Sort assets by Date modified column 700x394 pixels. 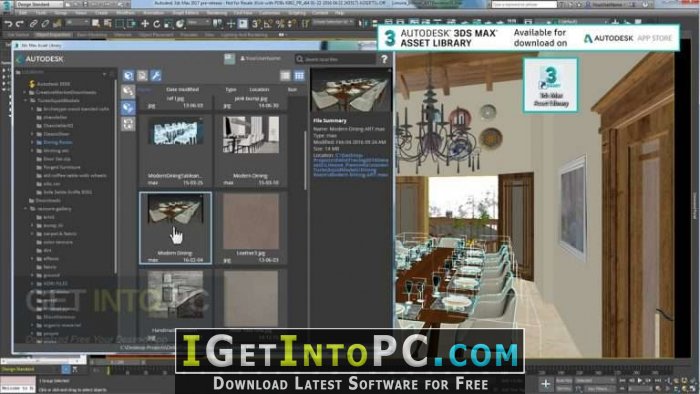[x=182, y=89]
